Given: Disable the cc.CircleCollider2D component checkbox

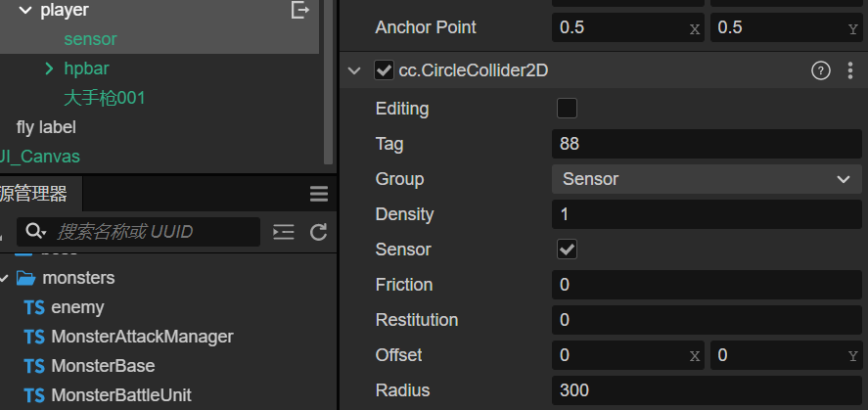Looking at the screenshot, I should click(385, 70).
